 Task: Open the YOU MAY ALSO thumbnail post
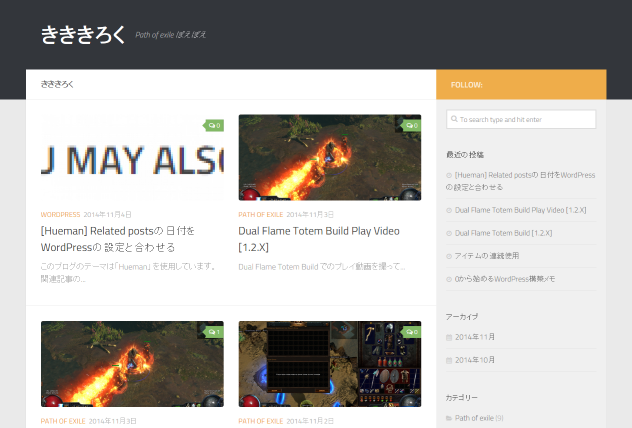(x=132, y=157)
